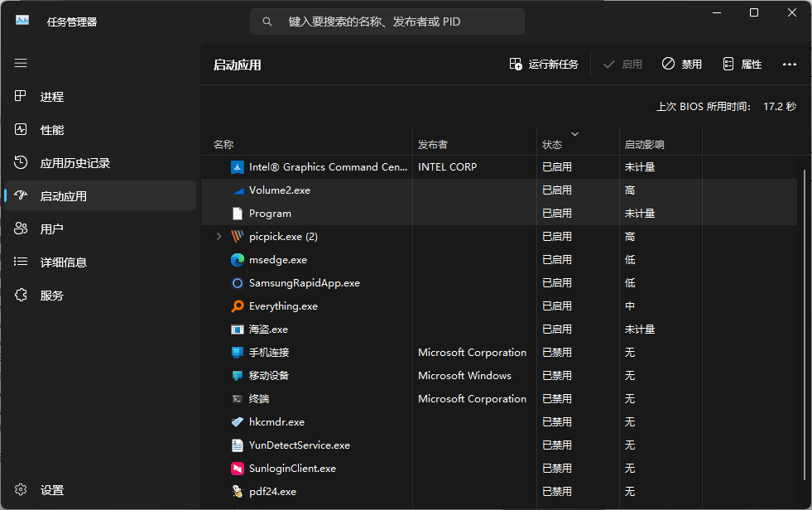This screenshot has width=812, height=510.
Task: Select the pdf24.exe row name
Action: (x=272, y=492)
